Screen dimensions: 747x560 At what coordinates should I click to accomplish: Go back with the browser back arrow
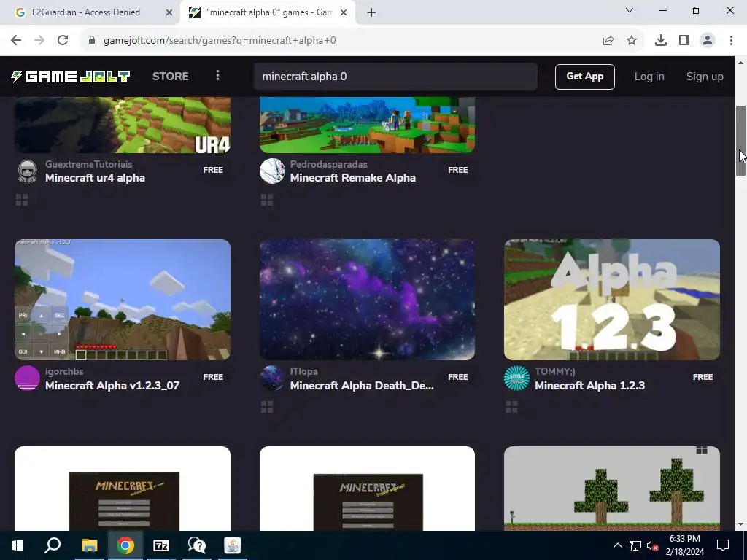[x=16, y=41]
